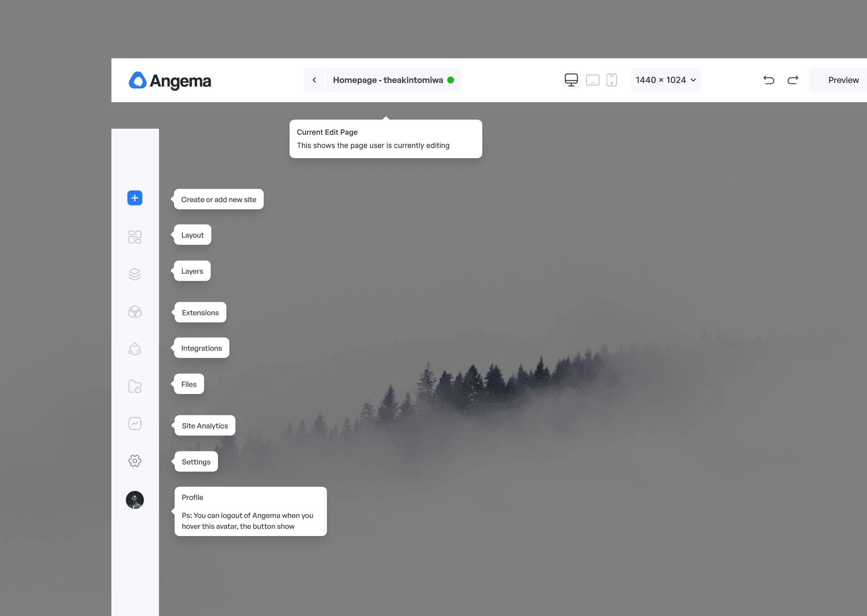Viewport: 867px width, 616px height.
Task: Expand the 1440 × 1024 size dropdown
Action: coord(665,80)
